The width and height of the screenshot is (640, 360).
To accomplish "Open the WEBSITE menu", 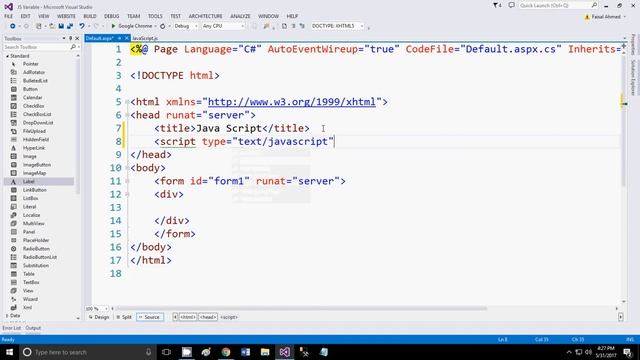I will point(66,16).
